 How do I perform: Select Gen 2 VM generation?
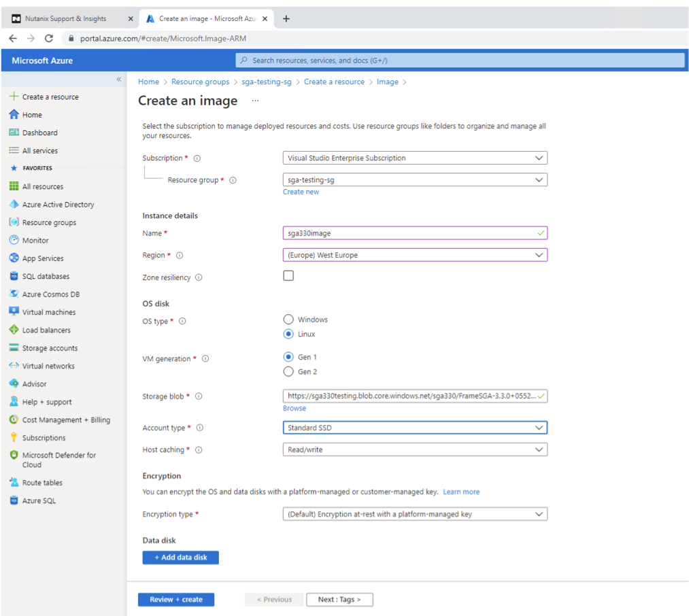point(288,372)
